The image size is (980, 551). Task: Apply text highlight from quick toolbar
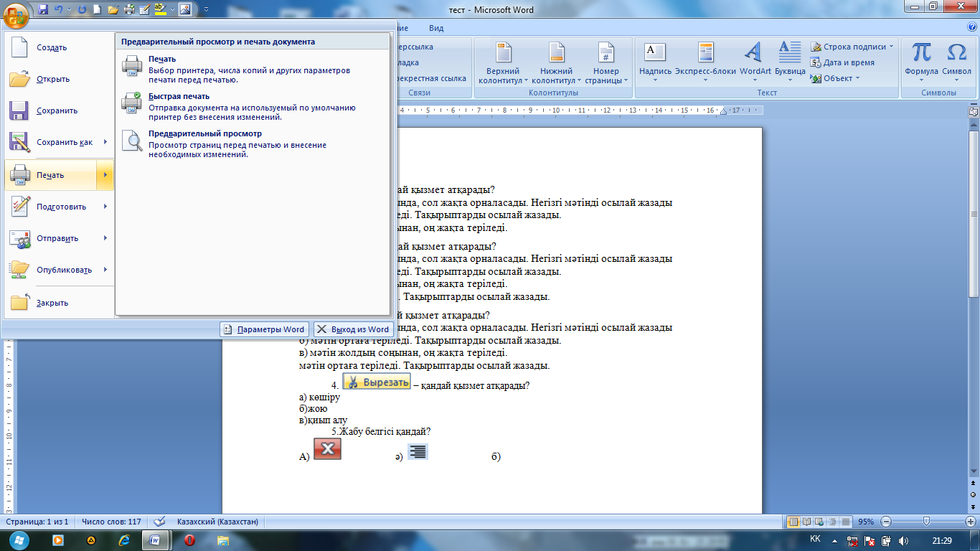[159, 10]
